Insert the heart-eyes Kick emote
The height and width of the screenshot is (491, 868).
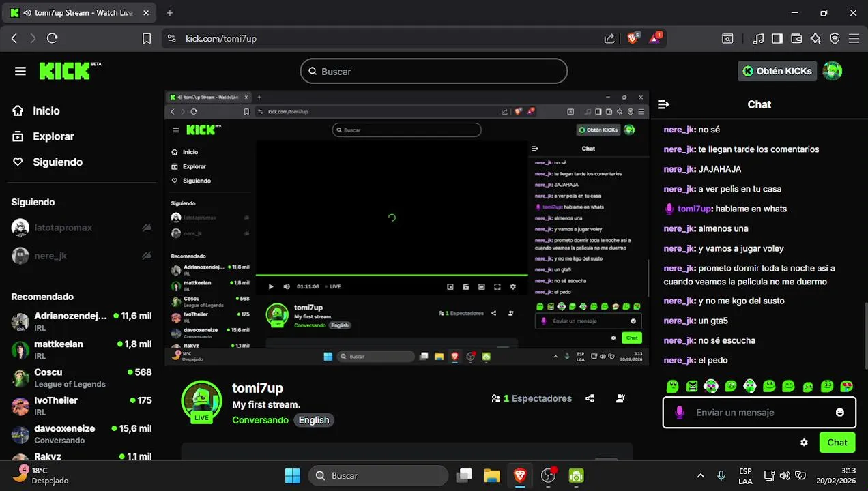847,387
